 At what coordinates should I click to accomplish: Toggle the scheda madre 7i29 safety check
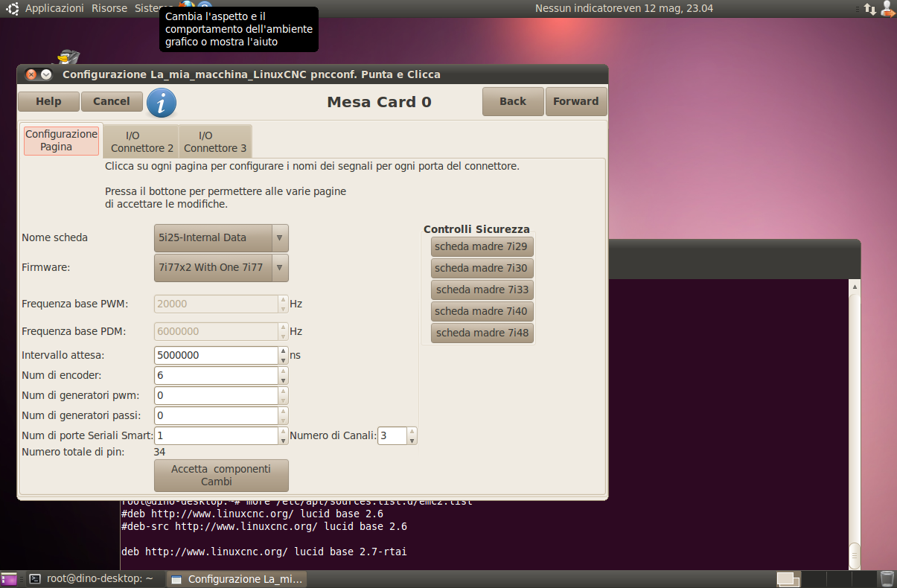point(482,246)
